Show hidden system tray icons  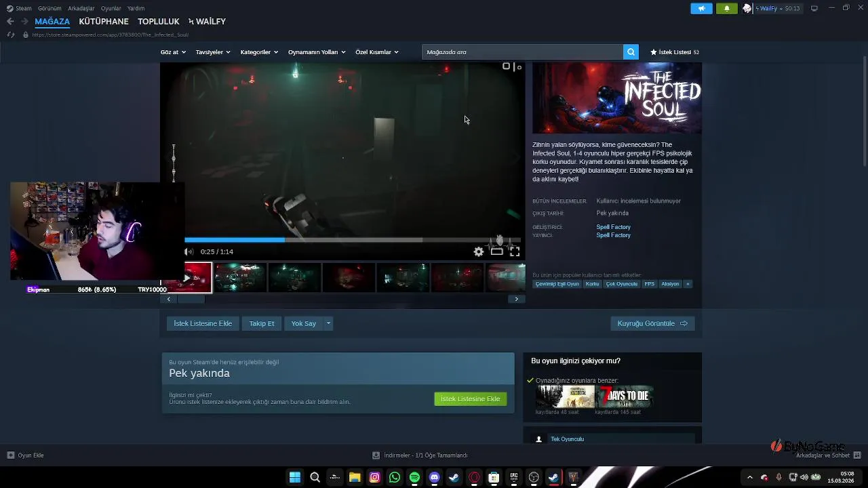coord(749,477)
